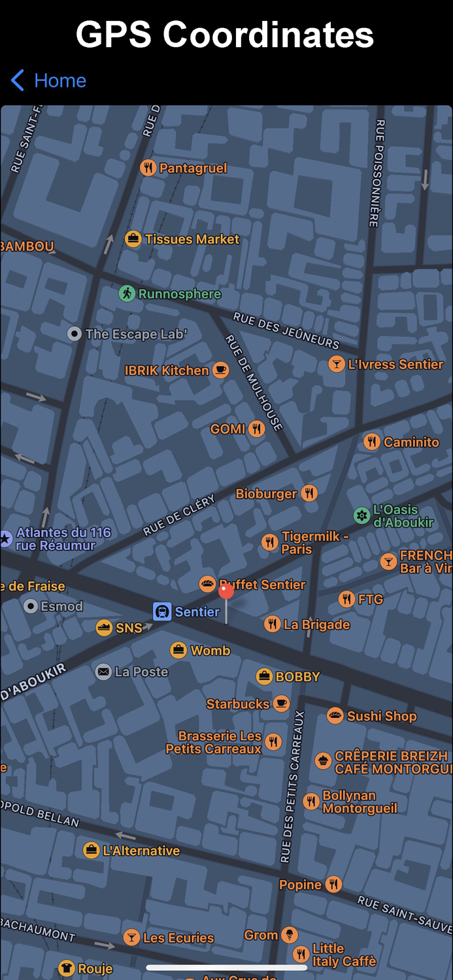
Task: Tap Atlantes du 116 rue Réaumur landmark
Action: [63, 539]
